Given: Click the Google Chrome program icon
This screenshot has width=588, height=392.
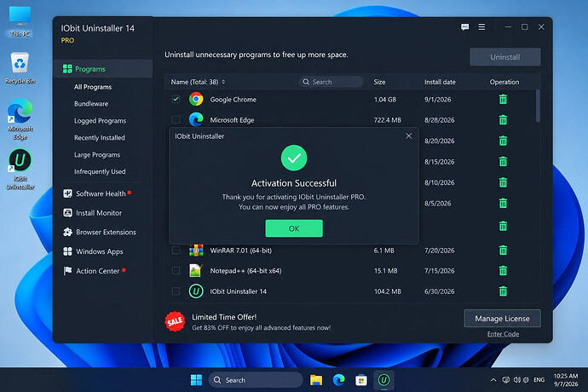Looking at the screenshot, I should pos(196,100).
